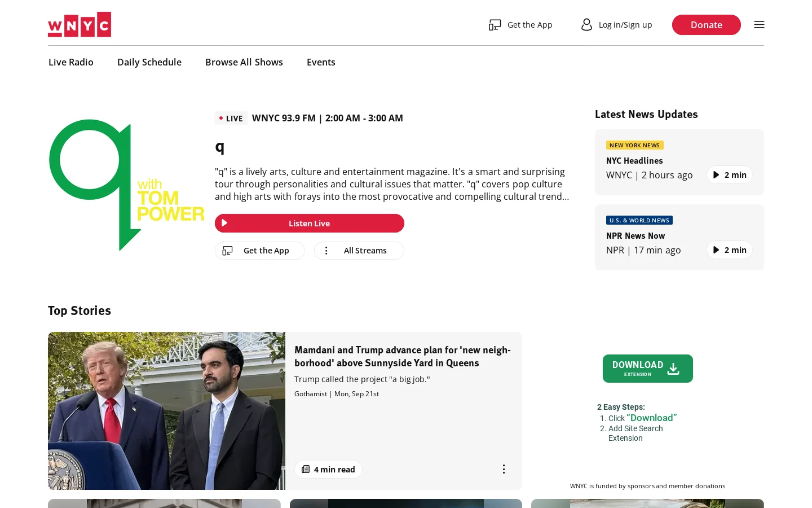Click the "Download" link in ad steps
The height and width of the screenshot is (508, 812).
coord(652,418)
